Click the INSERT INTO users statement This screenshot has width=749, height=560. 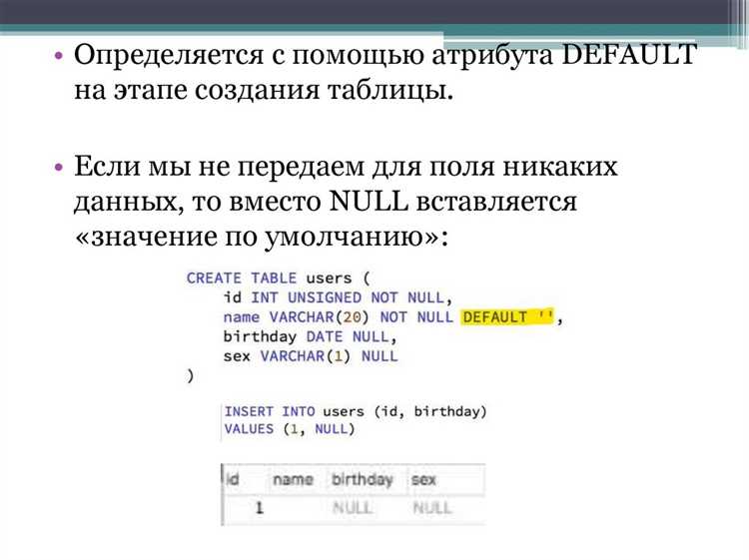(356, 411)
